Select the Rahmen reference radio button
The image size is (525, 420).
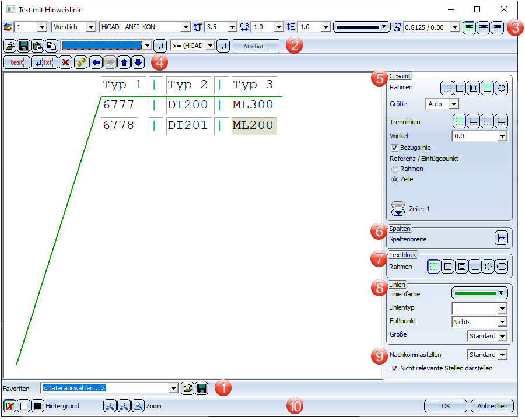coord(394,169)
